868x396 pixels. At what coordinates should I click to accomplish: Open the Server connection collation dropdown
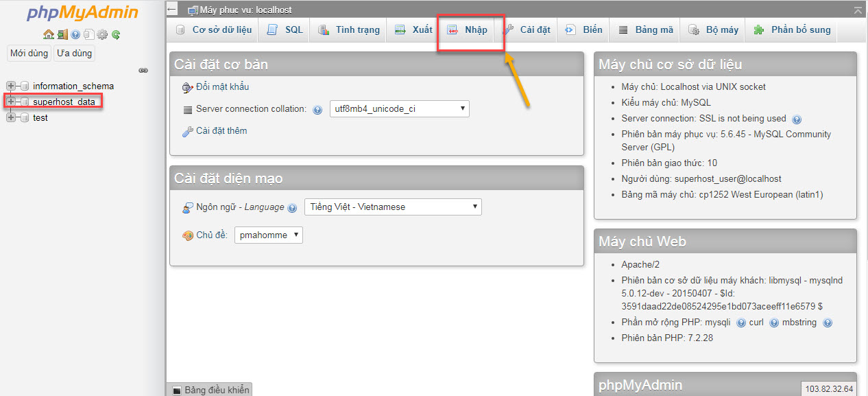pos(399,108)
